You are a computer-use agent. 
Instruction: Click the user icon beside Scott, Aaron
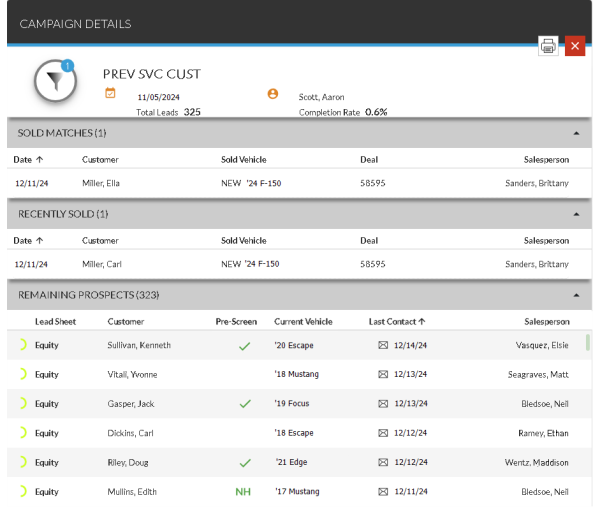tap(272, 94)
